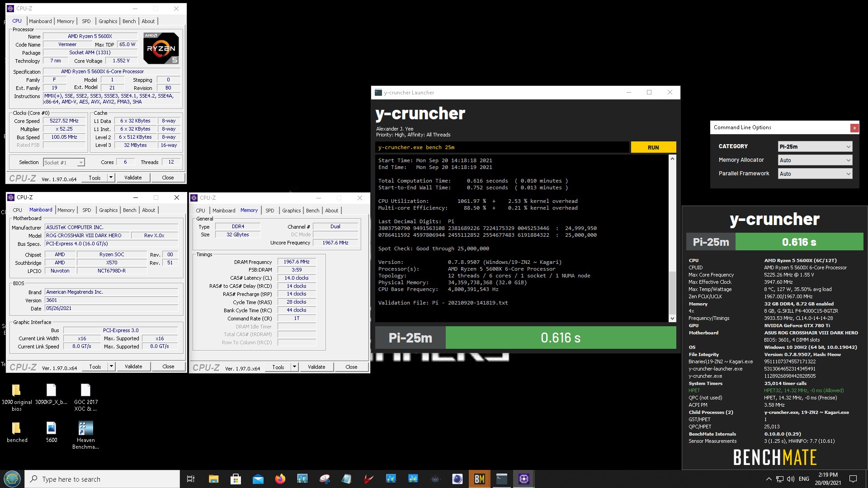Click the yellow RUN button
Screen dimensions: 868x488
tap(653, 147)
